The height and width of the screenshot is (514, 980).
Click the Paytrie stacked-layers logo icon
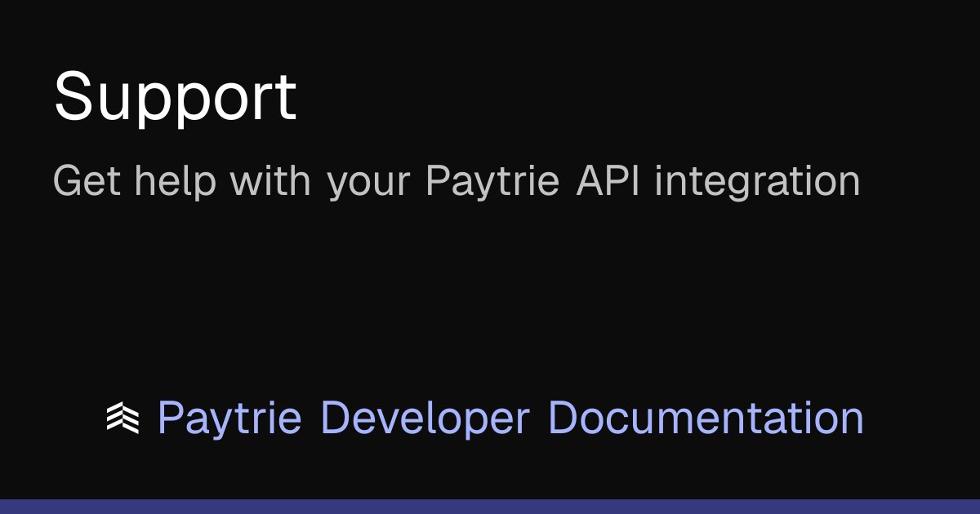(x=122, y=418)
